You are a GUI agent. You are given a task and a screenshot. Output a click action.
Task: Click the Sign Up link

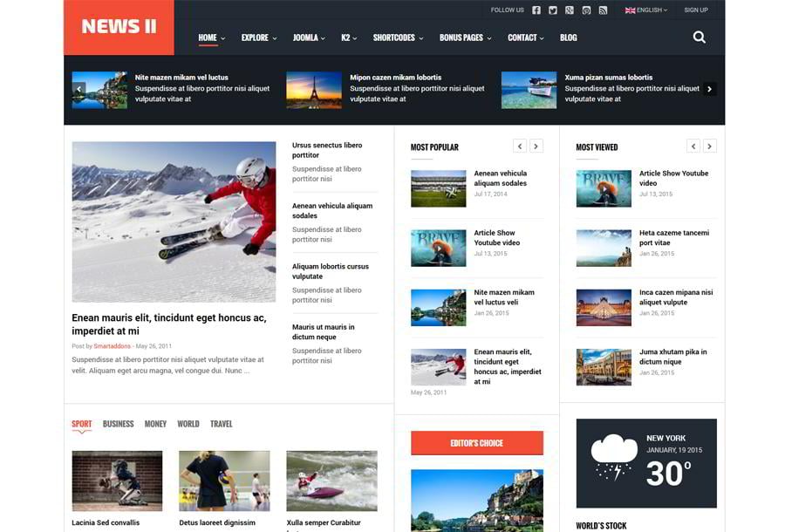[696, 10]
